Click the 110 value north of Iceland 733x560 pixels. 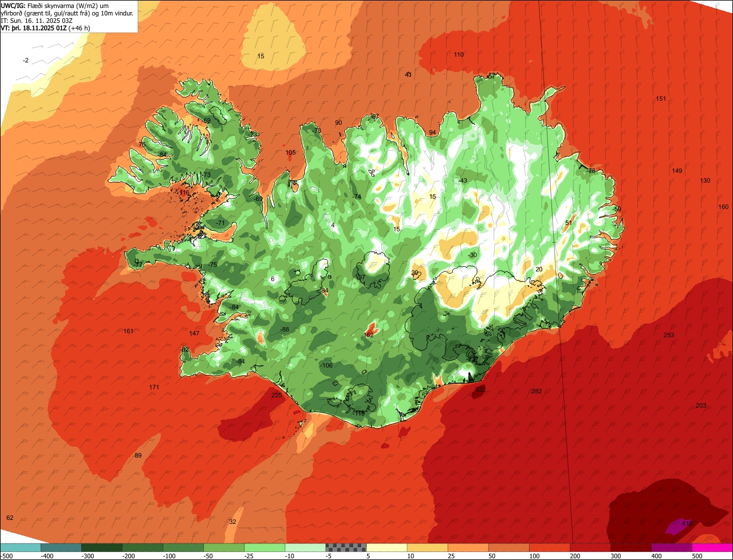coord(459,55)
